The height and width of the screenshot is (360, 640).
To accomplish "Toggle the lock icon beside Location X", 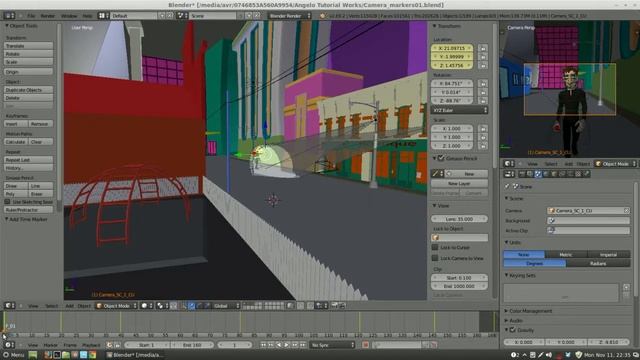I will (x=483, y=48).
